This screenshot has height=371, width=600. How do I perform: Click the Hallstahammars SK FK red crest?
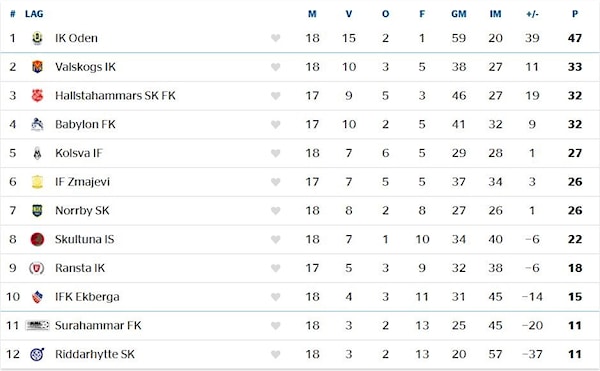tap(37, 96)
